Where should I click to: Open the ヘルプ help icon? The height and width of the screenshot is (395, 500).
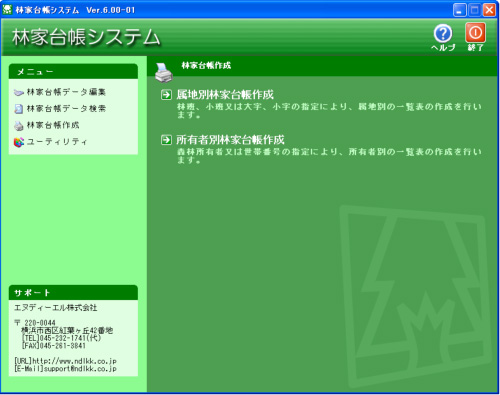tap(443, 34)
